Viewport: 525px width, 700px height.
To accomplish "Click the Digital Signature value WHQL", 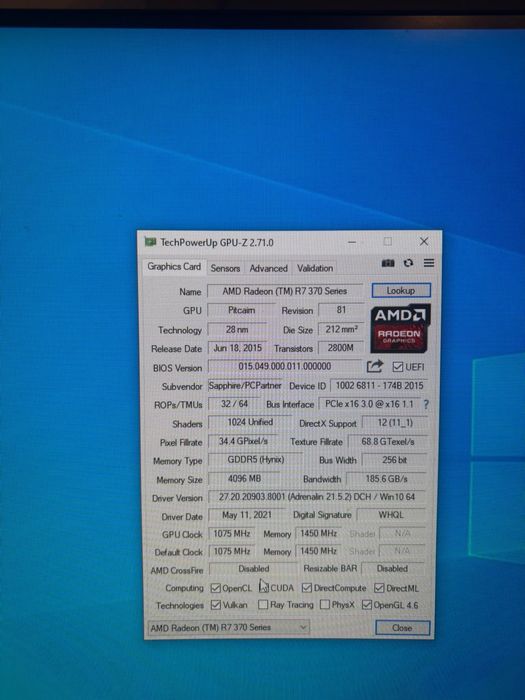I will (x=391, y=515).
